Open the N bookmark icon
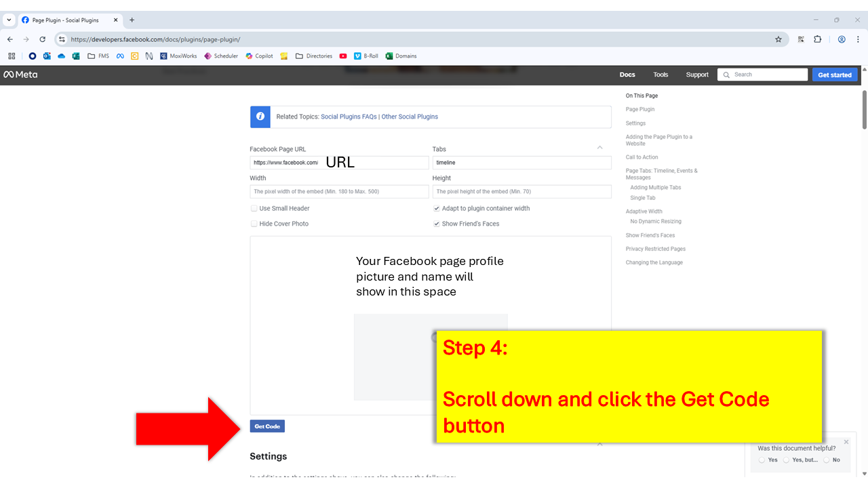The image size is (868, 488). point(149,56)
